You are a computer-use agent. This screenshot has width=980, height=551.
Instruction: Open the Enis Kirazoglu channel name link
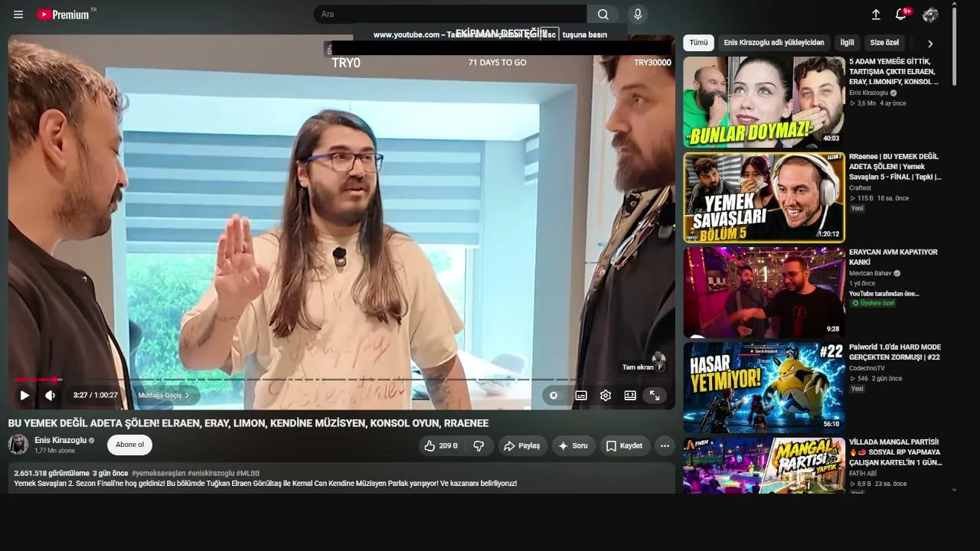point(60,440)
